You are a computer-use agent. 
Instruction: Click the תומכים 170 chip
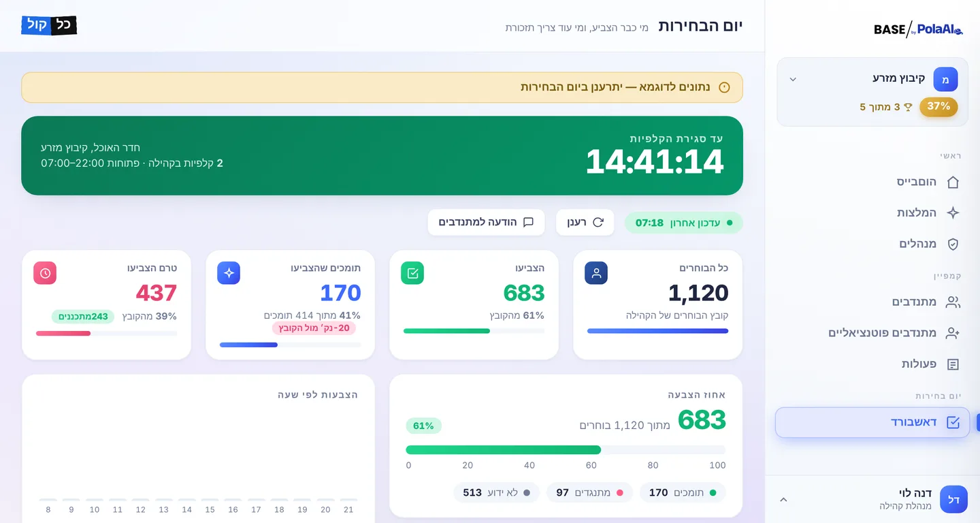[683, 492]
